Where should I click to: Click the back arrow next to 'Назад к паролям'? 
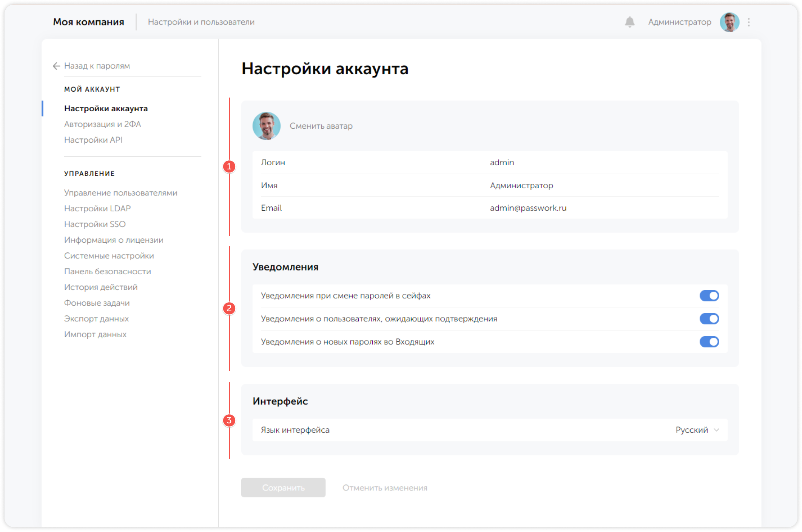tap(56, 66)
